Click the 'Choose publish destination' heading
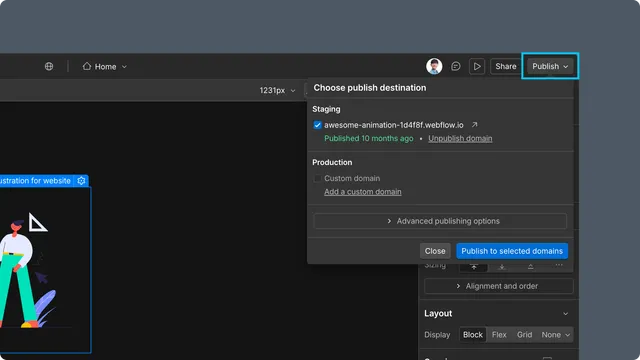The width and height of the screenshot is (640, 360). 370,88
